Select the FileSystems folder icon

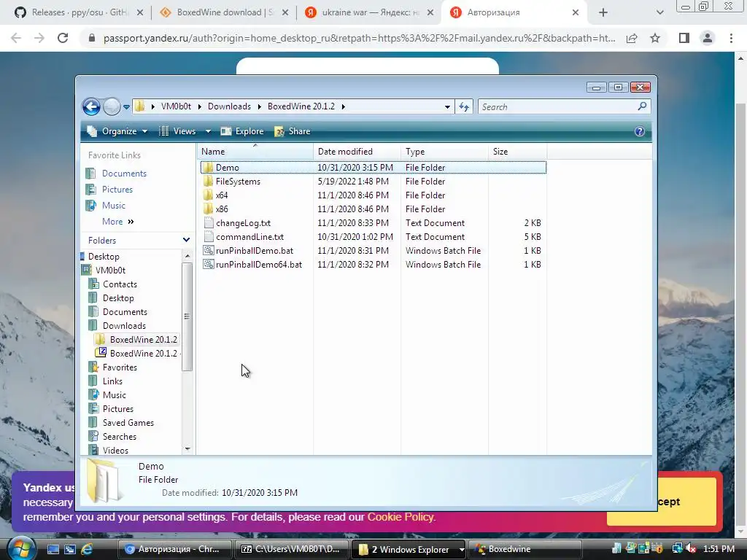(x=208, y=182)
